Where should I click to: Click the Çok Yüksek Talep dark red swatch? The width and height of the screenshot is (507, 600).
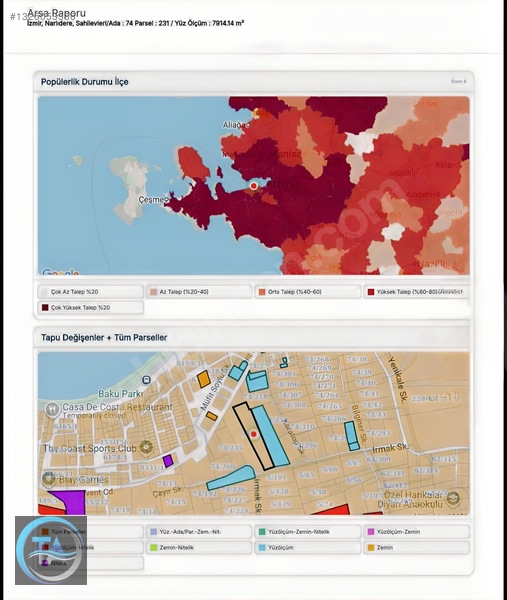[45, 308]
